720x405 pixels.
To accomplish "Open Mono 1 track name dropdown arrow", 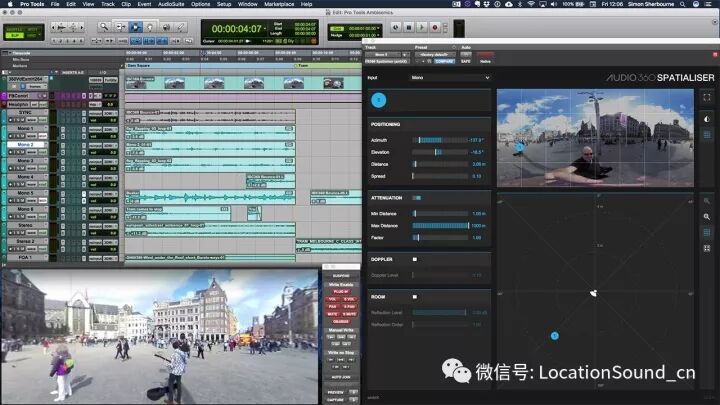I will pos(45,128).
